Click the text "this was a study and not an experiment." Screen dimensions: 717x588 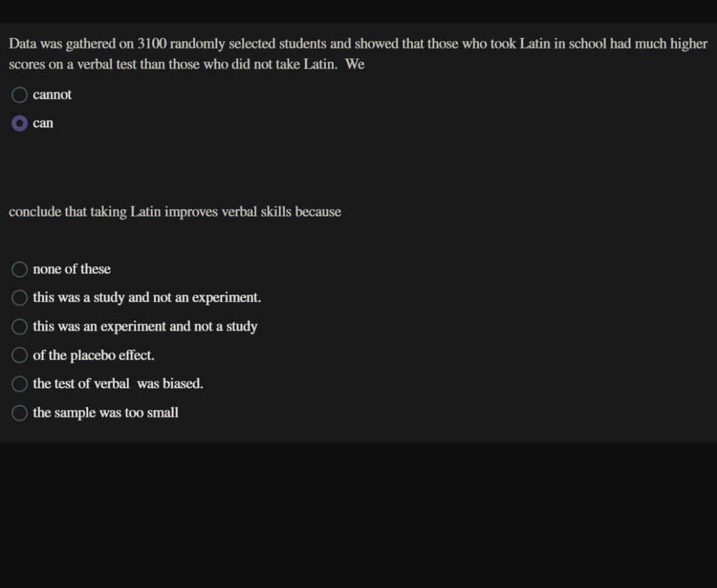(x=147, y=297)
